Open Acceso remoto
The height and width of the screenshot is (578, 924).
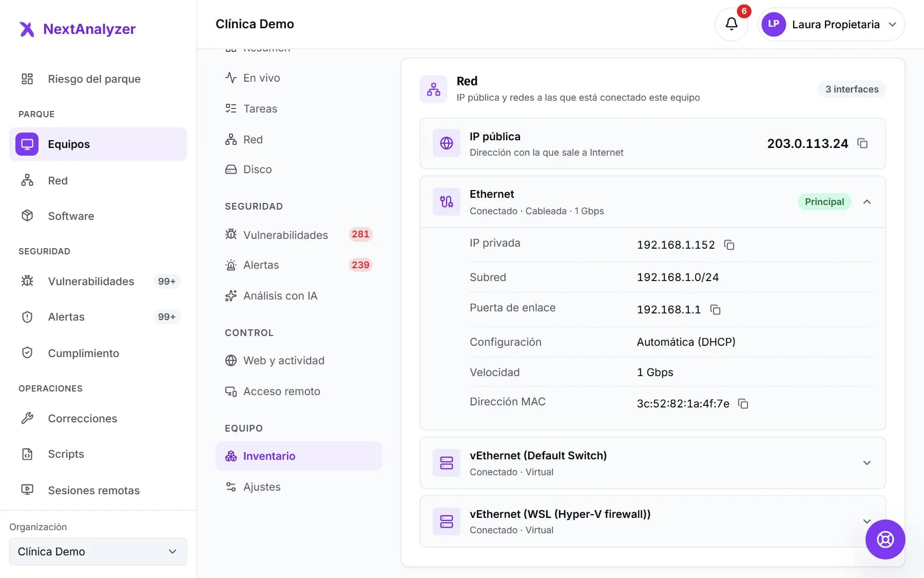299,391
